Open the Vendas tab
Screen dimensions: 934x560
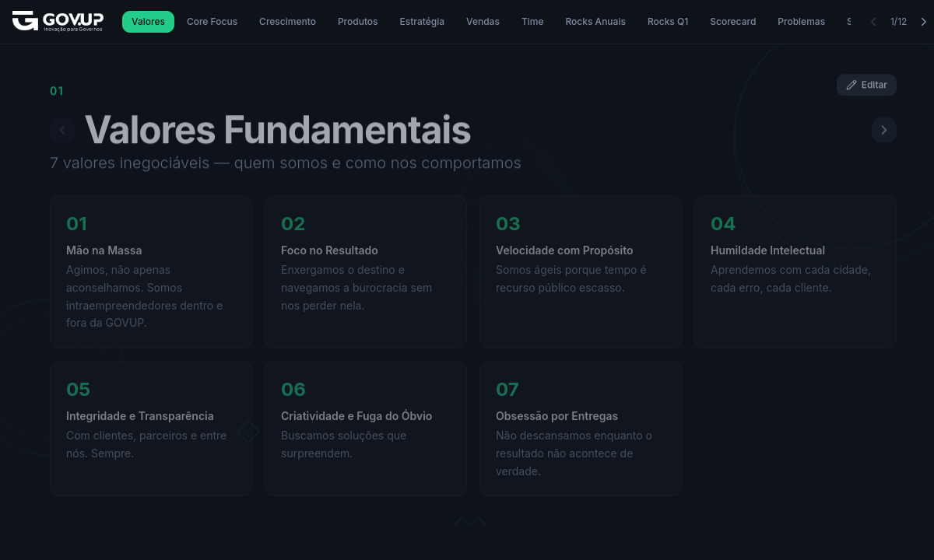click(x=483, y=22)
